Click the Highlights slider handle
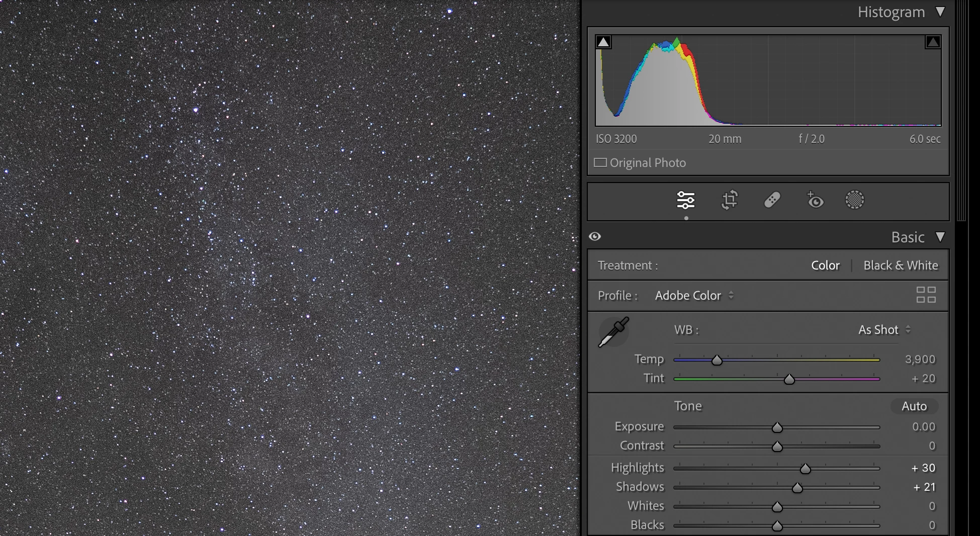This screenshot has width=980, height=536. [x=806, y=469]
